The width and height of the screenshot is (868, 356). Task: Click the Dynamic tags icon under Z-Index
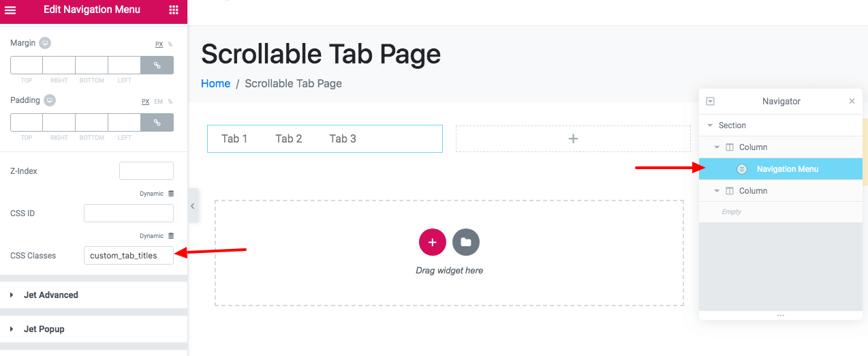[x=170, y=194]
